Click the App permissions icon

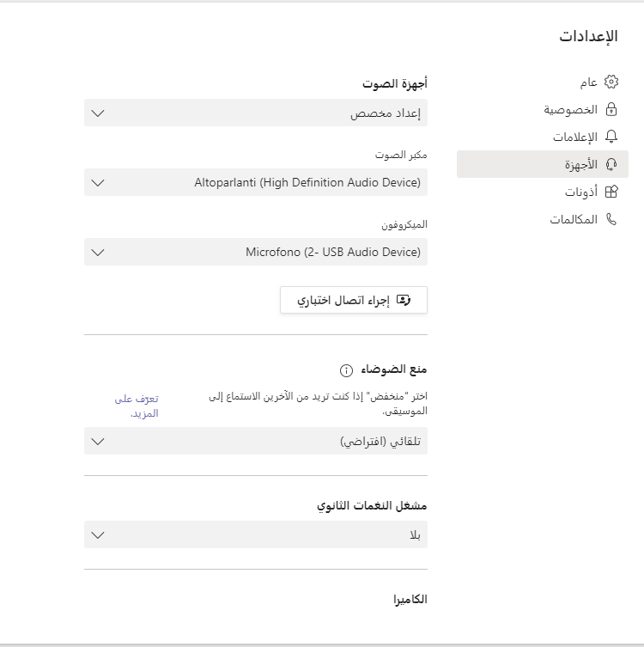coord(611,192)
